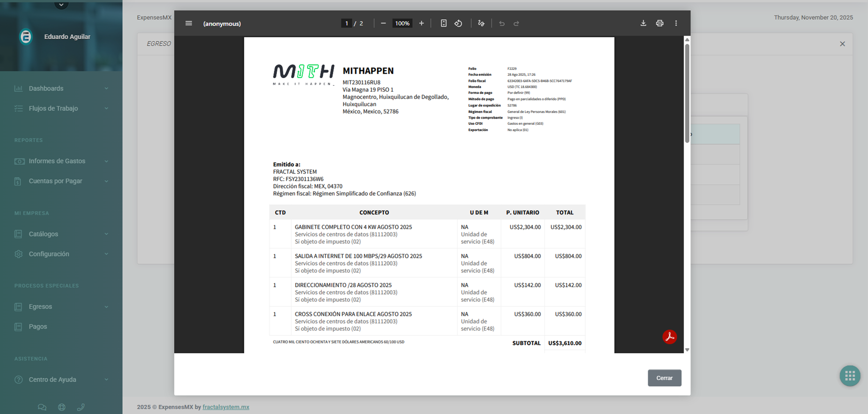
Task: Click the PDF vertical scrollbar thumb
Action: pos(687,93)
